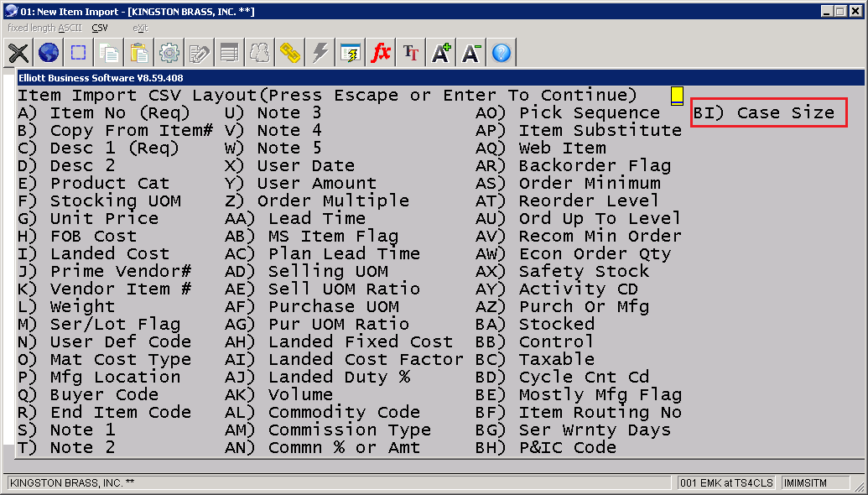Click the 'M) Ser/Lot Flag' entry
This screenshot has width=868, height=495.
(99, 325)
